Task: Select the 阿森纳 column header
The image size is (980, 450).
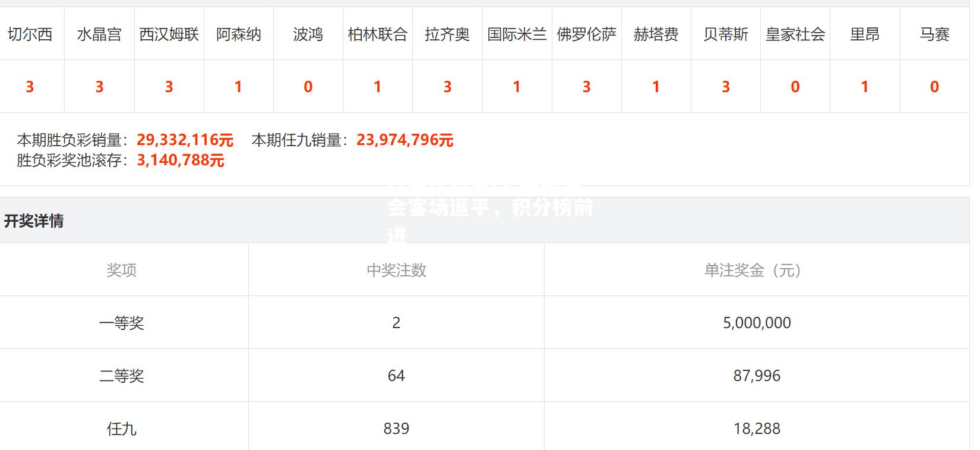Action: (x=238, y=34)
